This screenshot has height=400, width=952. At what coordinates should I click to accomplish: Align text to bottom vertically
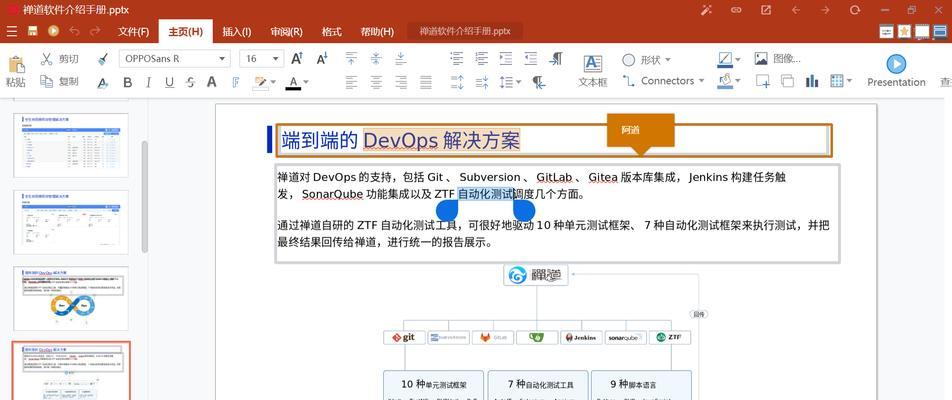pyautogui.click(x=401, y=58)
